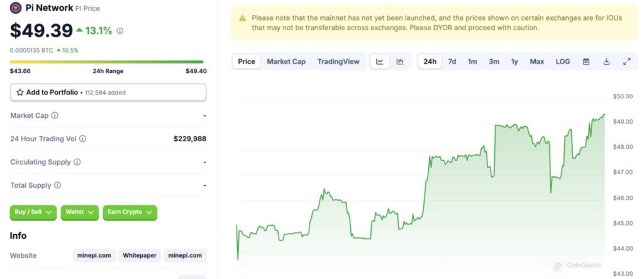644x279 pixels.
Task: Expand chart to fullscreen
Action: [626, 62]
